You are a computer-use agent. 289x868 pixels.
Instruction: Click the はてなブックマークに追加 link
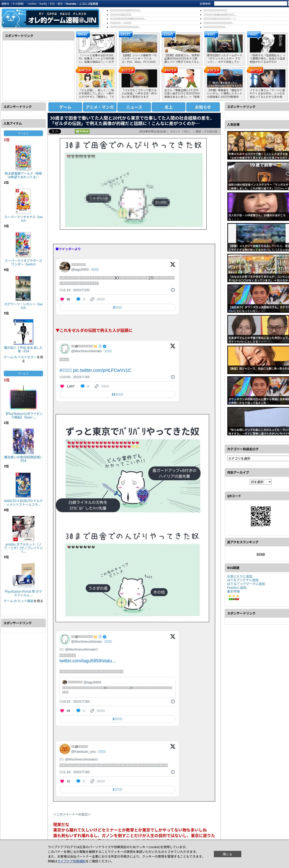[246, 584]
